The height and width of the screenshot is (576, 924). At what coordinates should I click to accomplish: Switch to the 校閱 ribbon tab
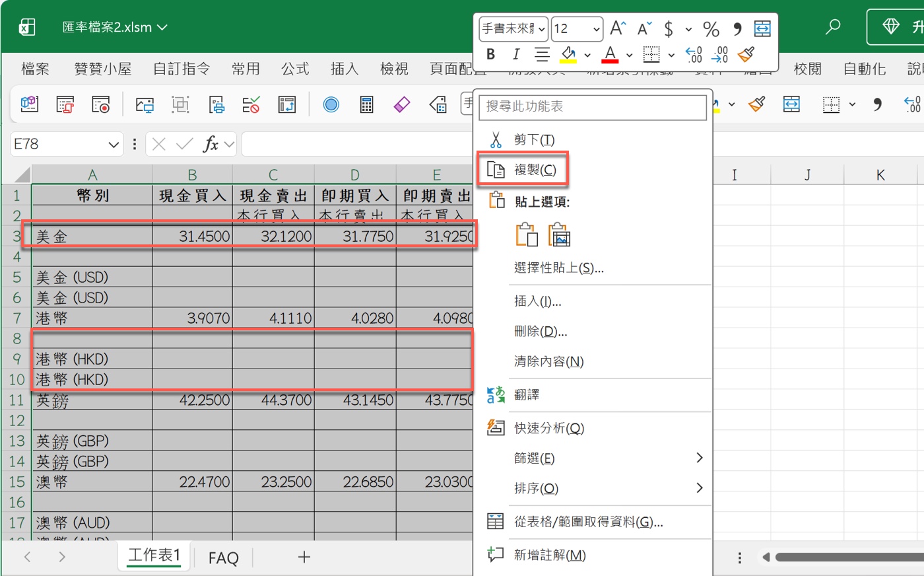[x=807, y=69]
